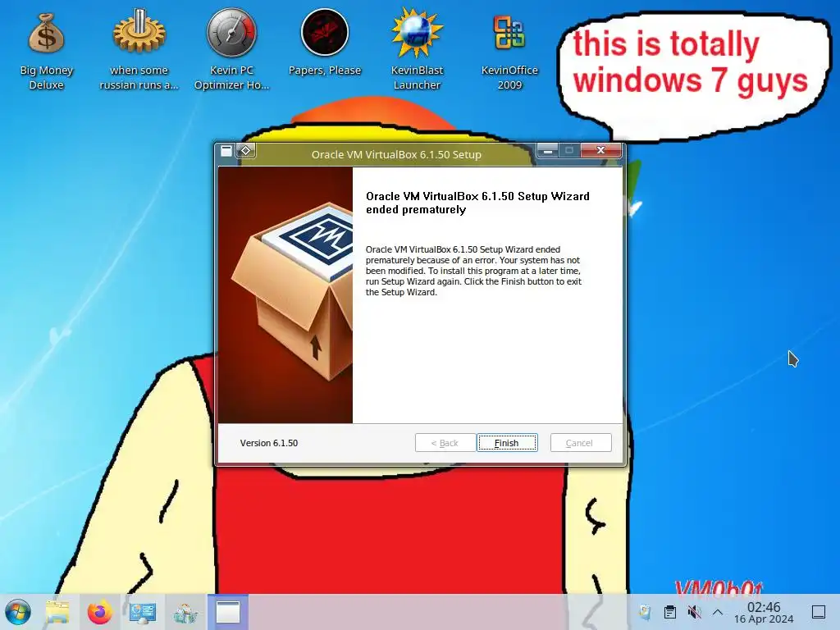Open the software store basket icon
This screenshot has width=840, height=630.
click(x=185, y=612)
